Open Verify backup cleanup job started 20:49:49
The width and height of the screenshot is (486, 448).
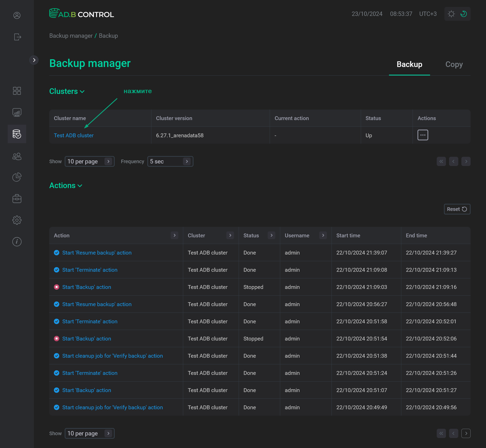point(112,407)
